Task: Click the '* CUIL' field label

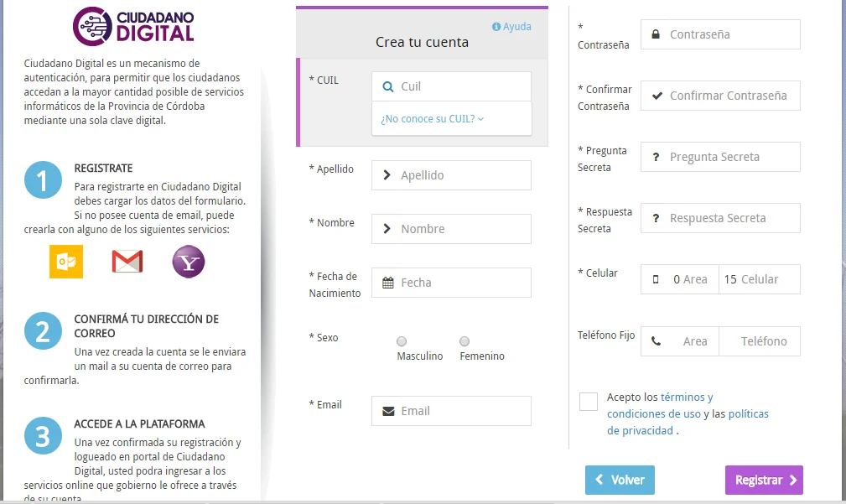Action: [324, 80]
